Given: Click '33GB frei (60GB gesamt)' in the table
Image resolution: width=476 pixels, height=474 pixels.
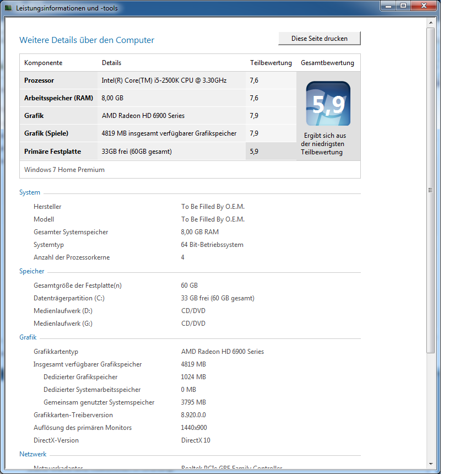Looking at the screenshot, I should 137,152.
